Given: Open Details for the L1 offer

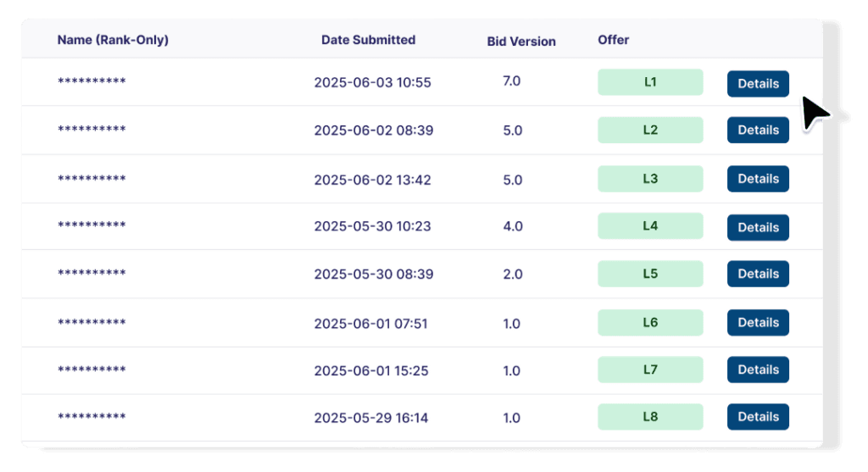Looking at the screenshot, I should 758,84.
